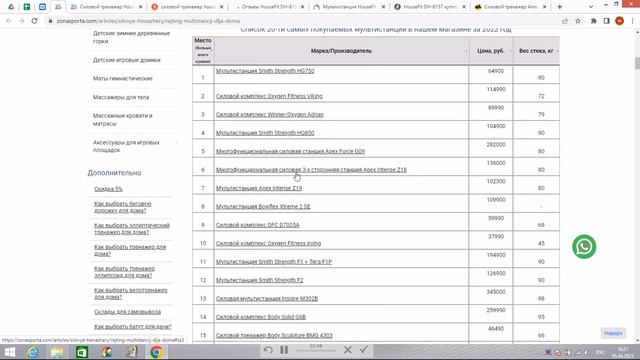Bookmark this page with the star icon
Viewport: 640px width, 360px height.
click(x=578, y=21)
